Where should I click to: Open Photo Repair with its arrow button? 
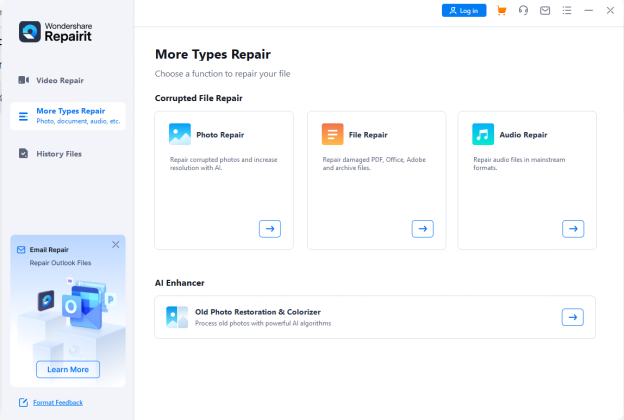point(270,229)
